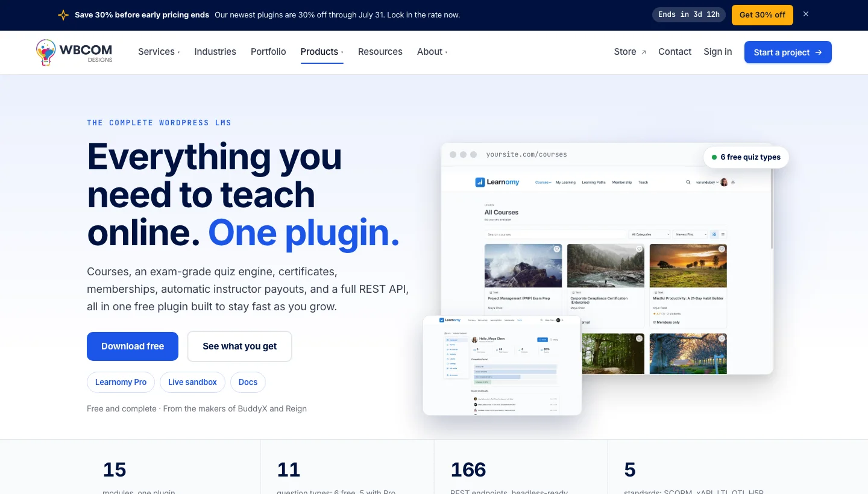Image resolution: width=868 pixels, height=494 pixels.
Task: Dismiss the promo banner with the X icon
Action: point(806,14)
